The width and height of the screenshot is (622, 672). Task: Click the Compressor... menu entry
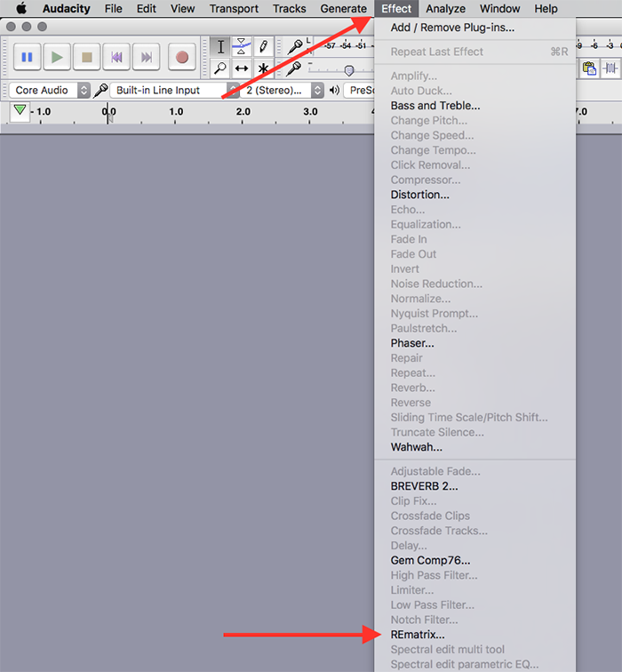tap(474, 180)
